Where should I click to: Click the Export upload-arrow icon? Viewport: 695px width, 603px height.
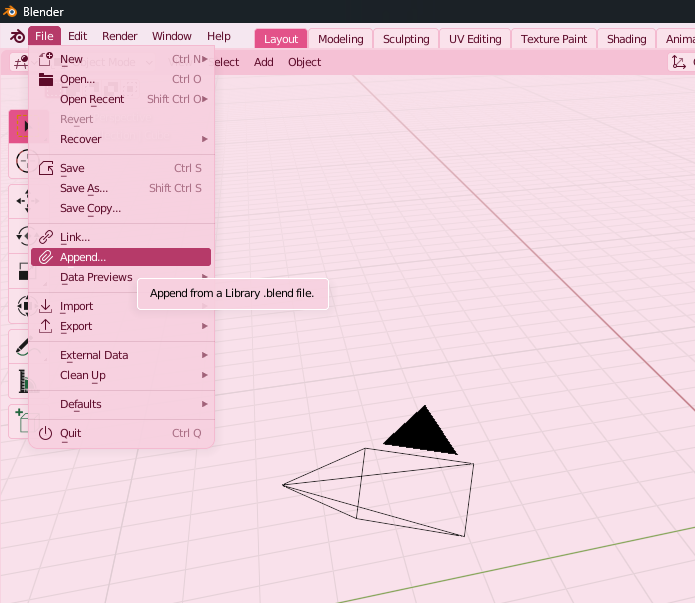coord(46,326)
